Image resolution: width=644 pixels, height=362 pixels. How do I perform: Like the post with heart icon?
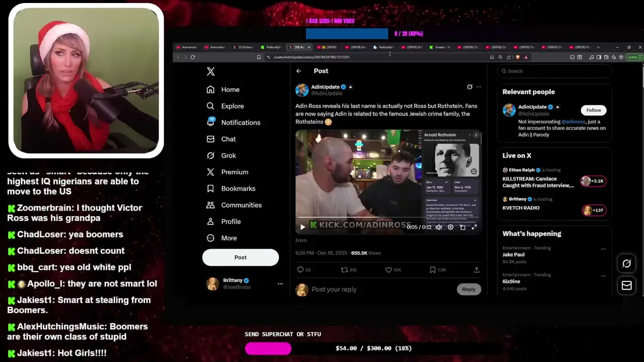click(393, 270)
